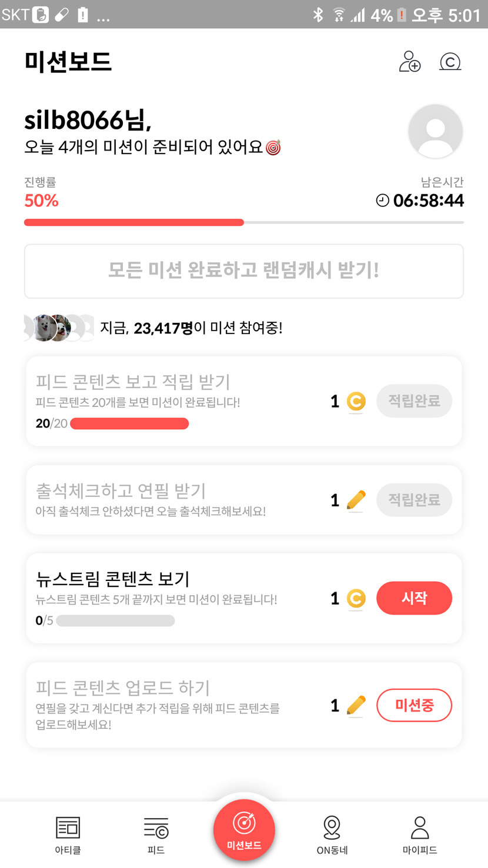Viewport: 488px width, 868px height.
Task: Tap the pencil icon on upload mission
Action: tap(356, 705)
